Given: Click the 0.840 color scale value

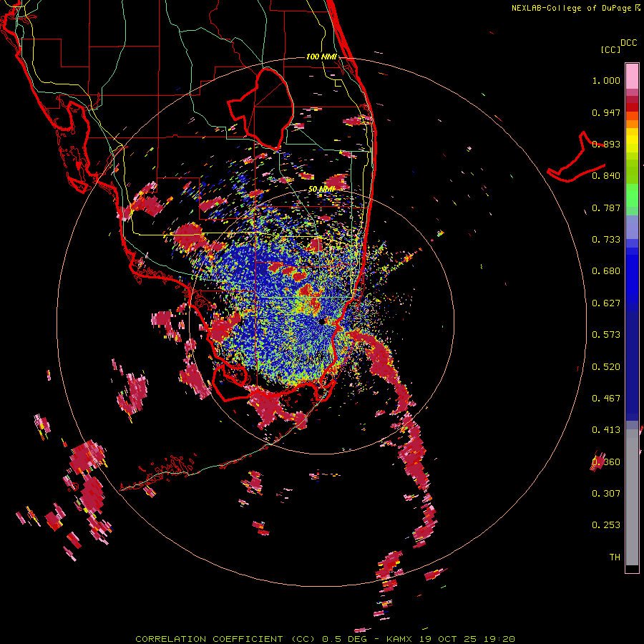Looking at the screenshot, I should pos(606,176).
